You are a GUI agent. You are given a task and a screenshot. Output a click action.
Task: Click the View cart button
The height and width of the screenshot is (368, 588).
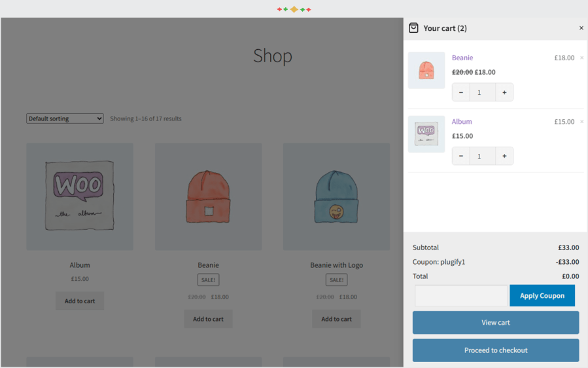(x=495, y=323)
